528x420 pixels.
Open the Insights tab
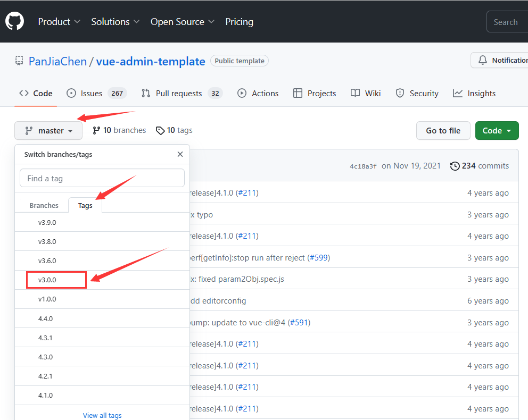[474, 93]
